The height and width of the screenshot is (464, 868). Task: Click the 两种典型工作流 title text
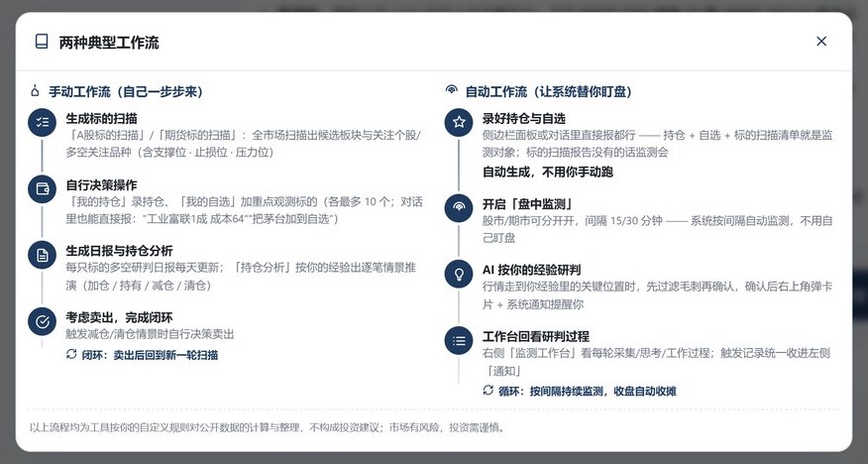[x=109, y=43]
